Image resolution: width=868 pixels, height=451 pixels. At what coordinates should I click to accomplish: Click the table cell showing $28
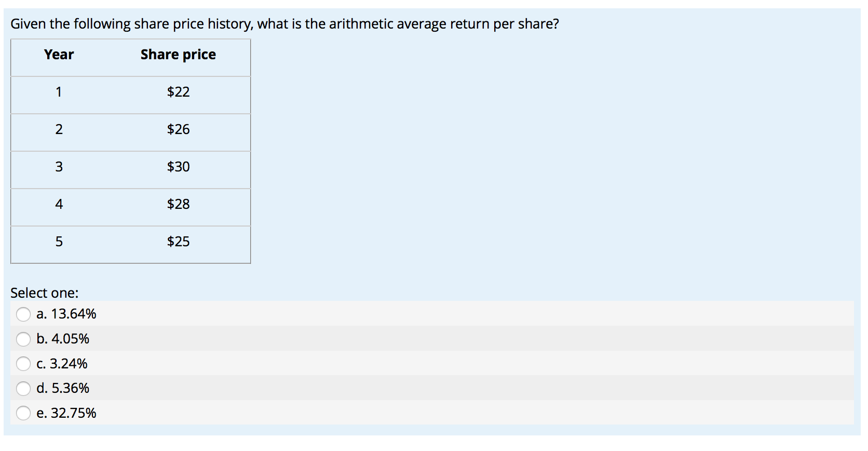click(178, 204)
